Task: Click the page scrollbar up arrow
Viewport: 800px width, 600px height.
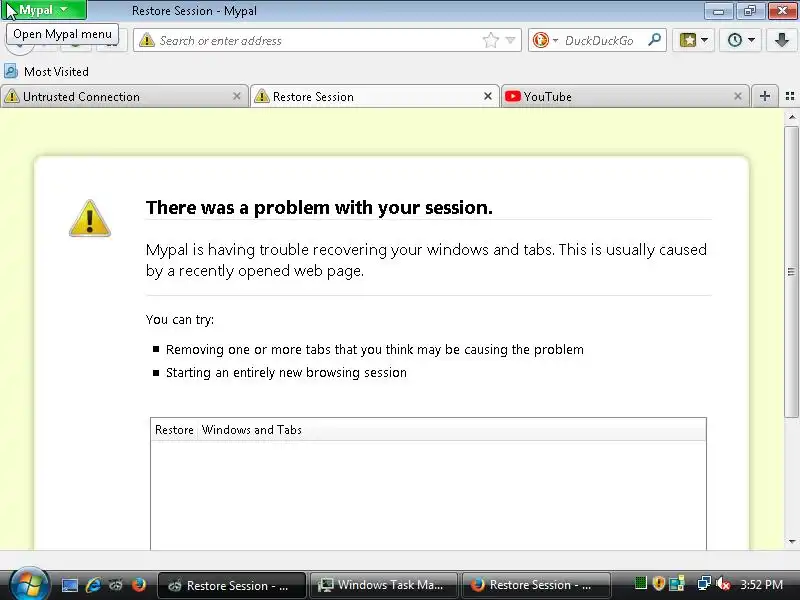Action: click(x=791, y=117)
